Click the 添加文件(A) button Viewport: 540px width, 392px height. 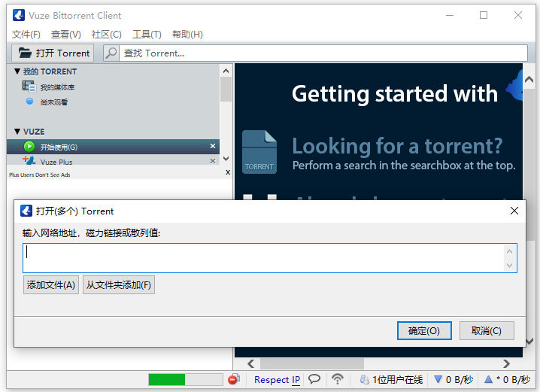point(51,285)
